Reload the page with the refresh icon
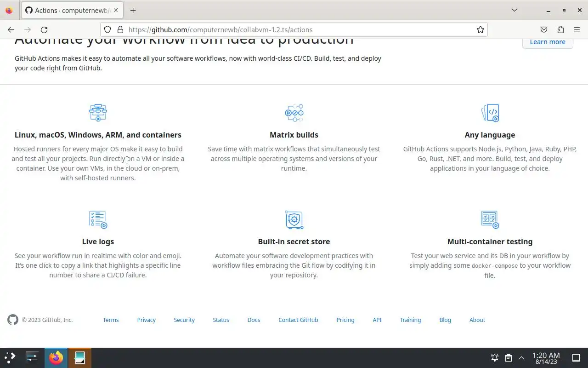588x368 pixels. click(x=44, y=29)
